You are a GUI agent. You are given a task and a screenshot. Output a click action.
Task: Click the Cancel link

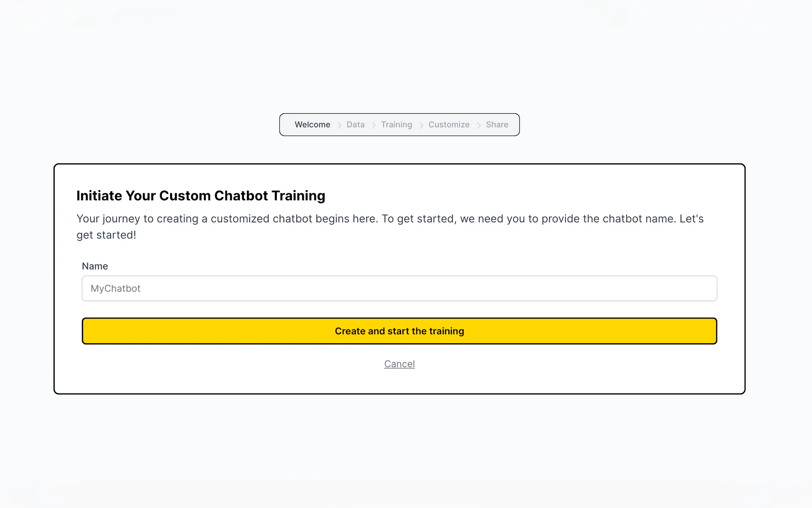[x=399, y=364]
